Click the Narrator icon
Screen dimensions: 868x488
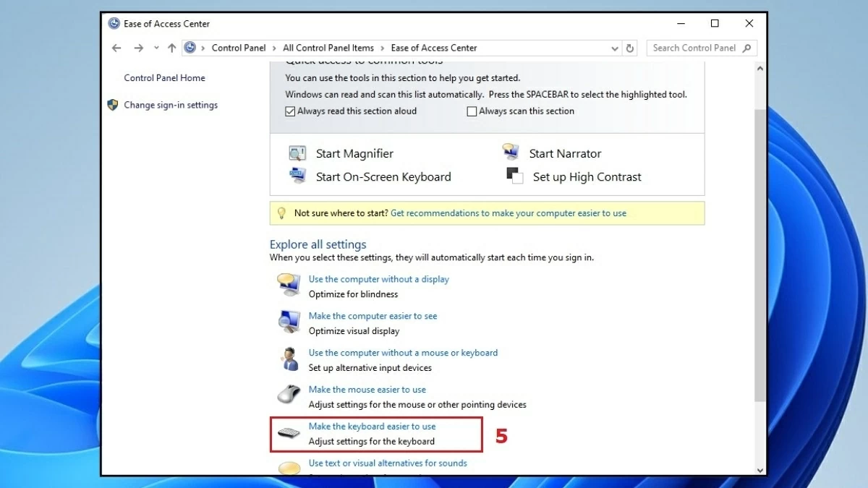pyautogui.click(x=511, y=153)
